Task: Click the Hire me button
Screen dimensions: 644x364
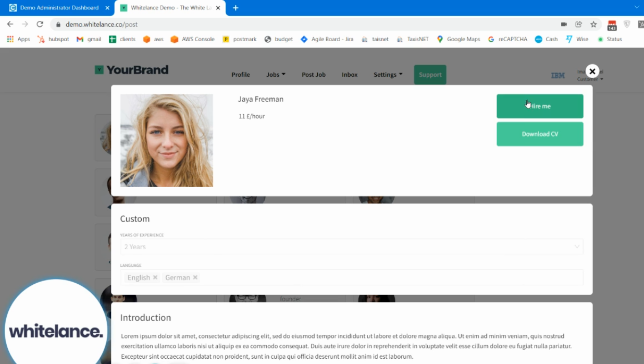Action: 540,106
